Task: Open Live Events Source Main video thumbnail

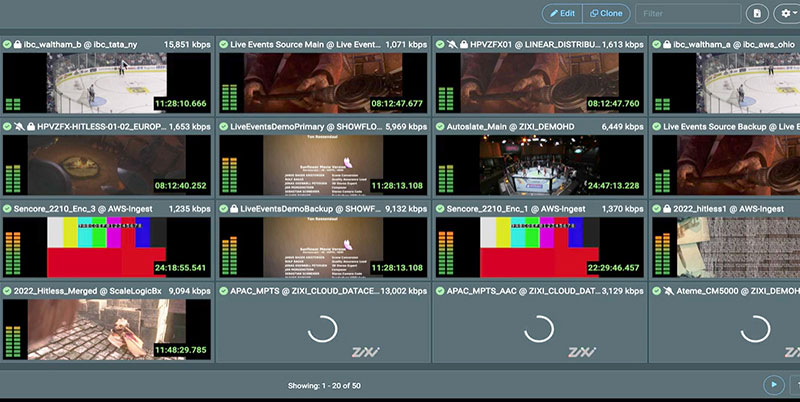Action: [323, 83]
